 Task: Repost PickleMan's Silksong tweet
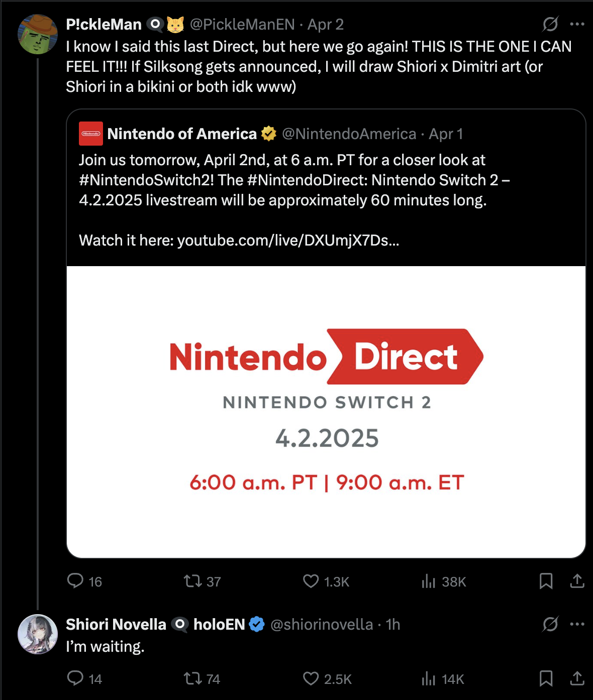[x=192, y=581]
